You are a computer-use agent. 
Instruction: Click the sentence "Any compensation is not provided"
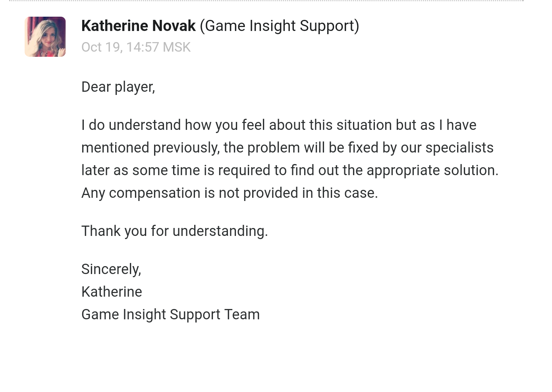tap(230, 193)
